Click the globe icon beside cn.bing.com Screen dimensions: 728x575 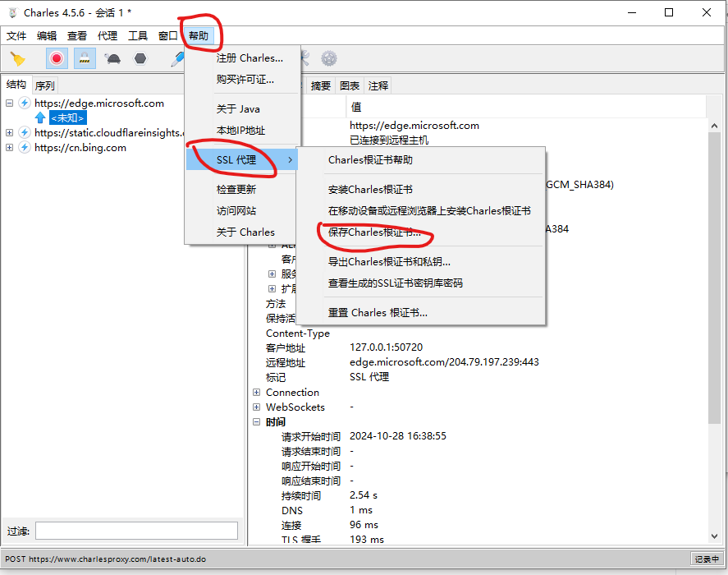25,148
